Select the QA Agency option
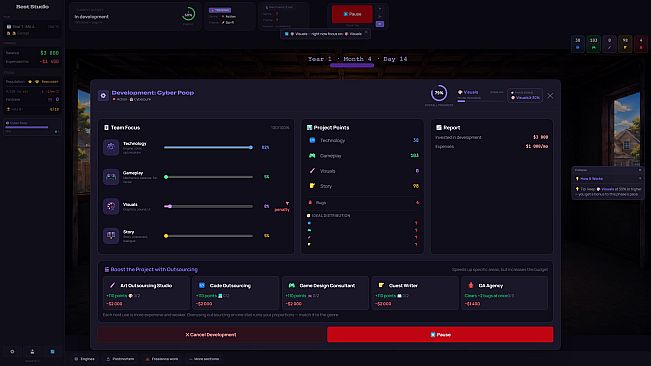Screen dimensions: 651x366 pos(504,294)
